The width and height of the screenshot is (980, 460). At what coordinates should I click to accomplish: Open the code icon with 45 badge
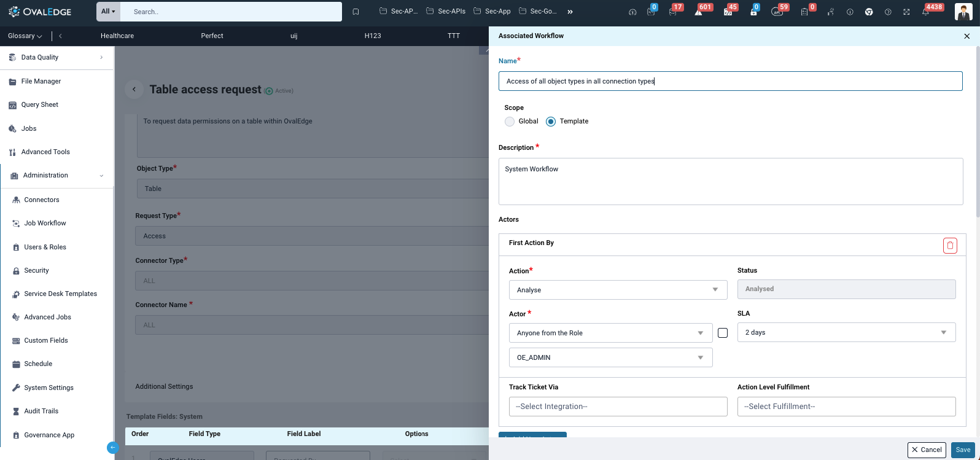point(728,11)
